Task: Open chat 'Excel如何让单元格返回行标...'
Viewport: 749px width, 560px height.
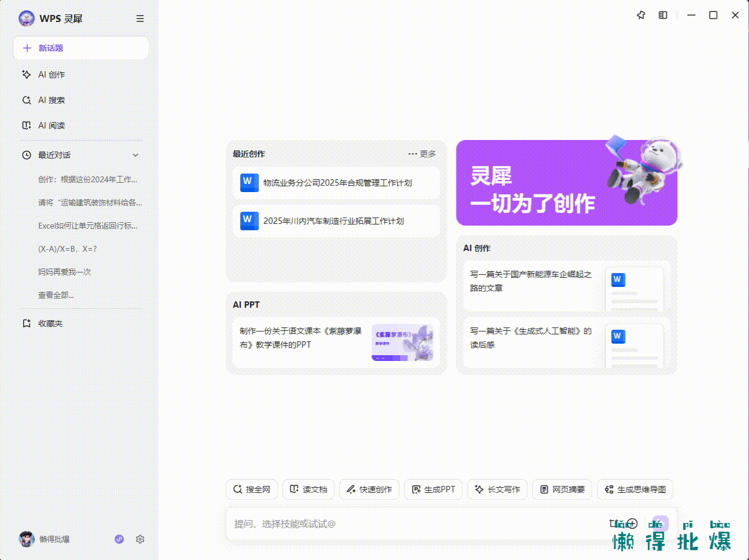Action: point(88,226)
